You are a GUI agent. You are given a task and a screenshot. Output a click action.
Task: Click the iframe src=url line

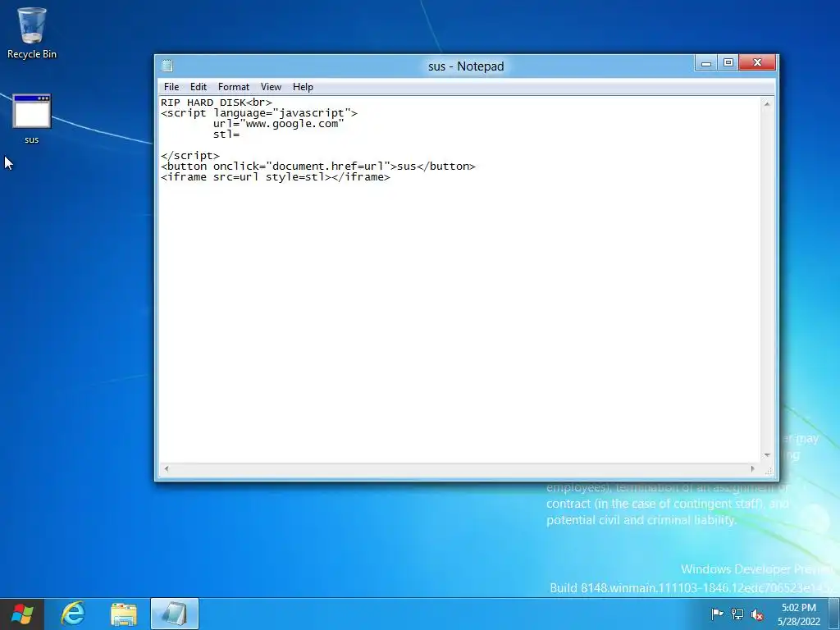pos(276,177)
